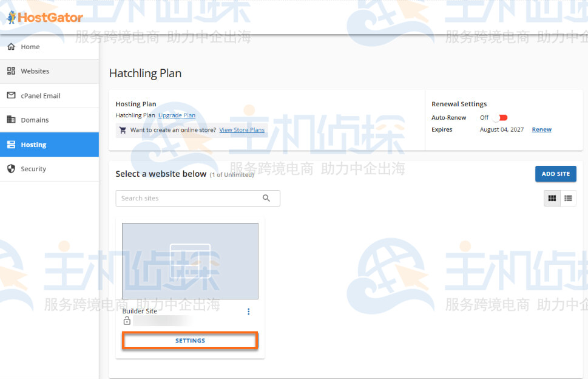The height and width of the screenshot is (379, 588).
Task: Follow the Upgrade Plan link
Action: 177,115
